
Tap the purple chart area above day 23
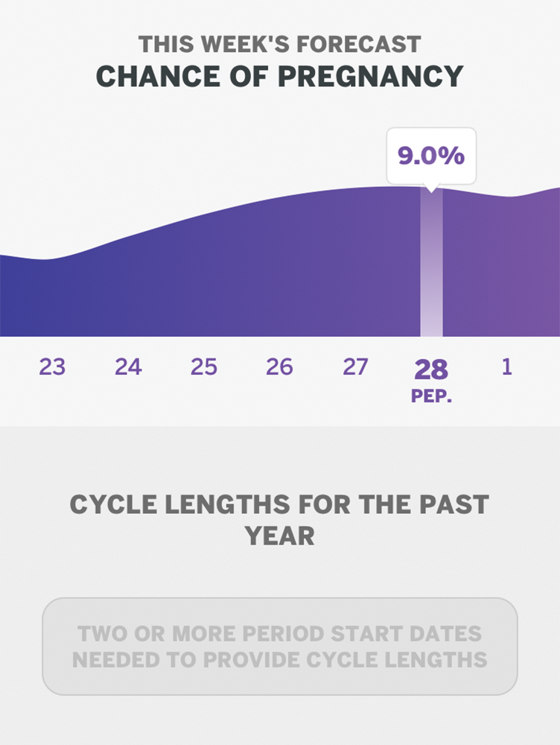click(x=52, y=298)
